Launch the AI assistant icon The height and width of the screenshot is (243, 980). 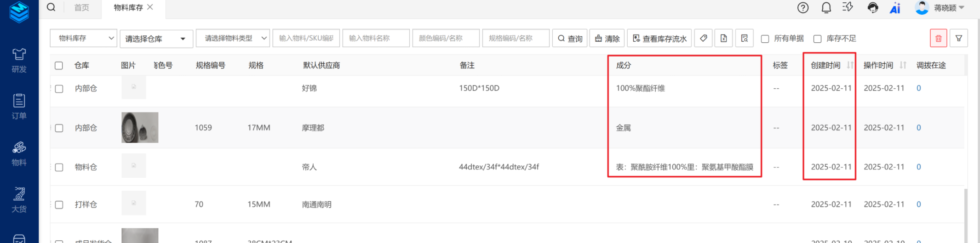click(895, 8)
